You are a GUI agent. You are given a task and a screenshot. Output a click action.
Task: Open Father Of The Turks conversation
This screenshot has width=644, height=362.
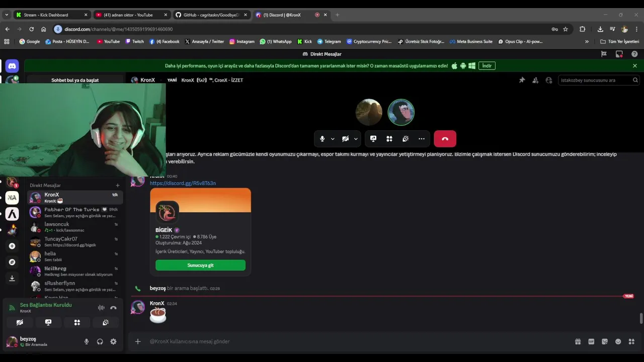[75, 212]
